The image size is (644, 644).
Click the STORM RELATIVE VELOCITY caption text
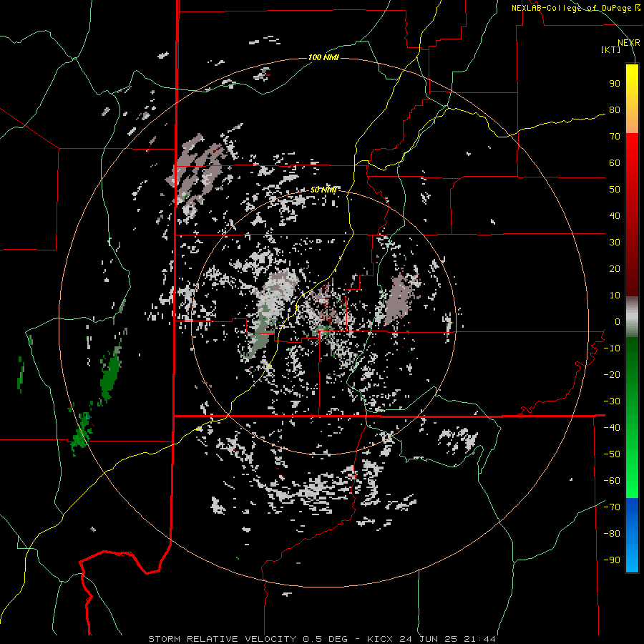(223, 639)
